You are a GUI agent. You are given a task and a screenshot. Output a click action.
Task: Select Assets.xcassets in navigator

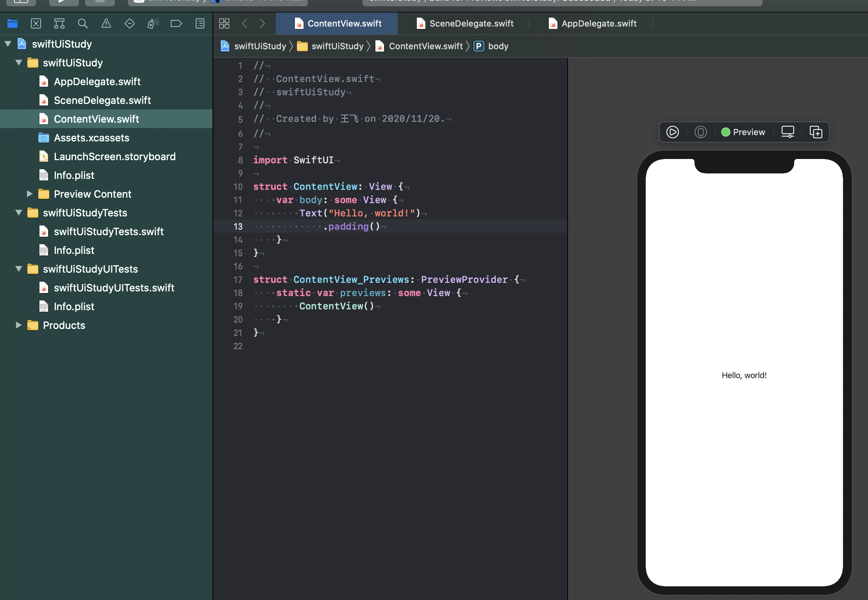[106, 137]
